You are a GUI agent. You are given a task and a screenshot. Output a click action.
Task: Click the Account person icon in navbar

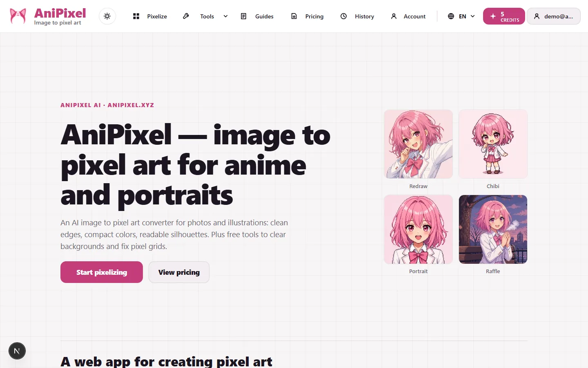click(x=394, y=16)
